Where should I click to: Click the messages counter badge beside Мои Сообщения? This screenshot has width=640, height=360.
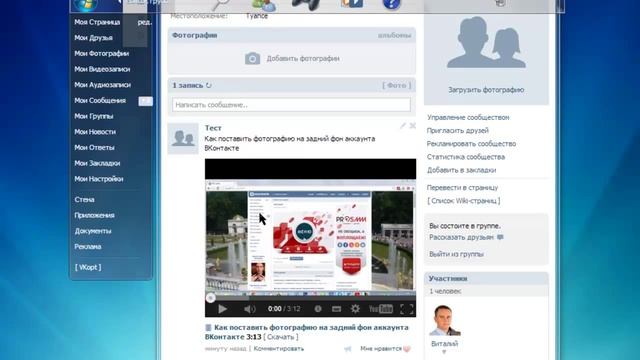click(145, 101)
